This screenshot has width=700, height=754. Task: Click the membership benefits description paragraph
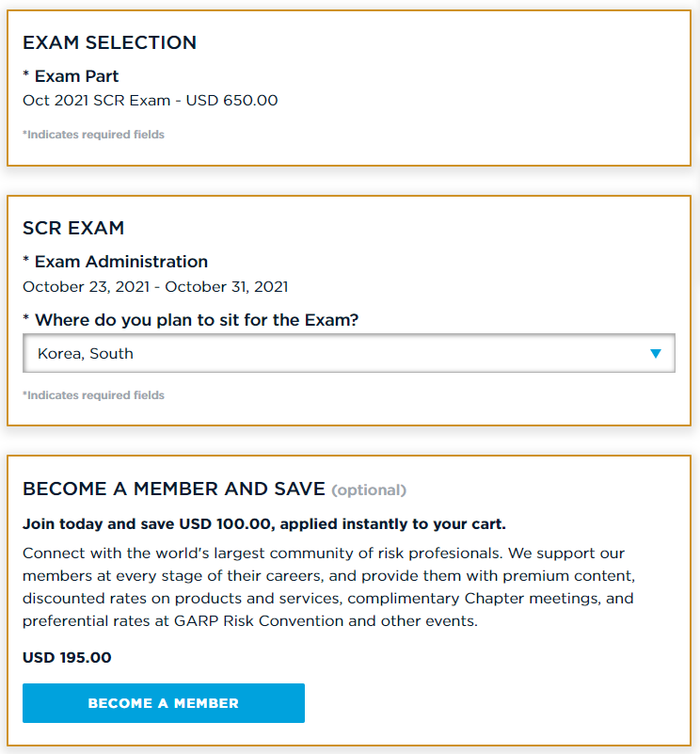point(329,586)
